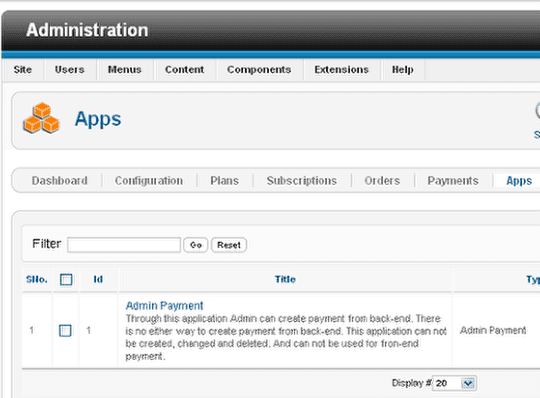Open the Content menu
Viewport: 540px width, 398px height.
(185, 70)
